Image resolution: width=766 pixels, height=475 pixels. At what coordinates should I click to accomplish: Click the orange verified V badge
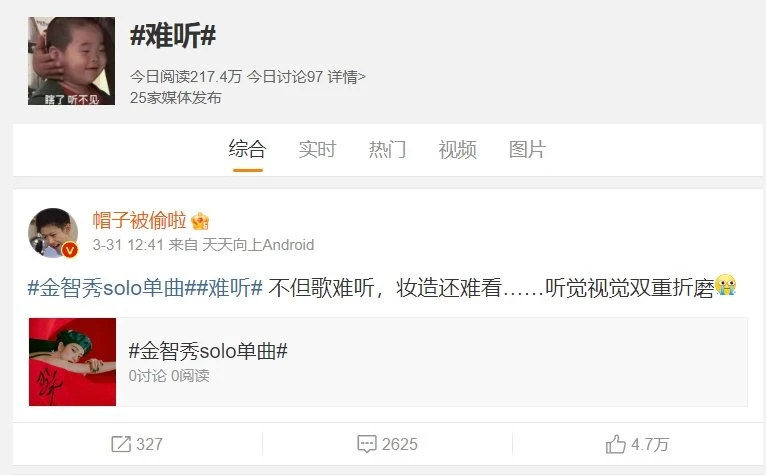70,250
